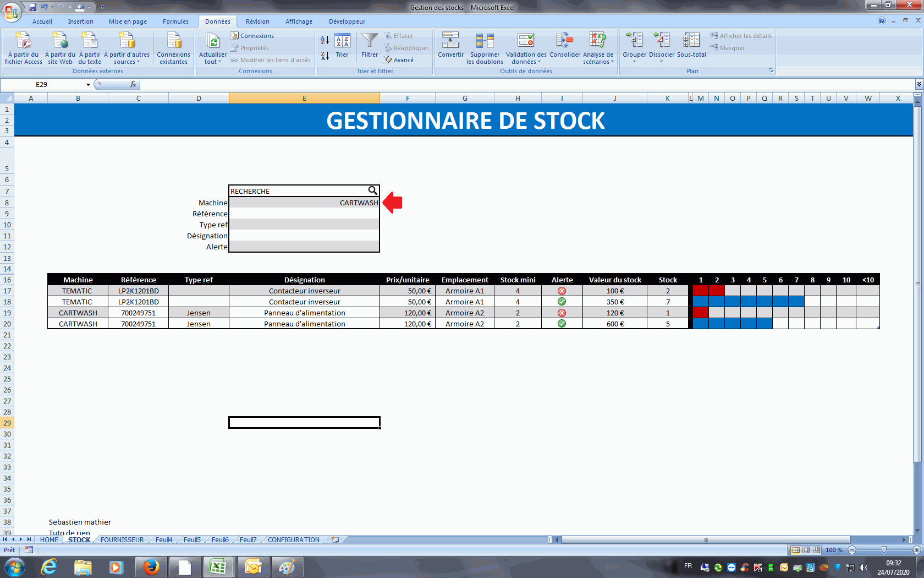Open the Insertion ribbon tab
The height and width of the screenshot is (578, 924).
click(x=81, y=21)
